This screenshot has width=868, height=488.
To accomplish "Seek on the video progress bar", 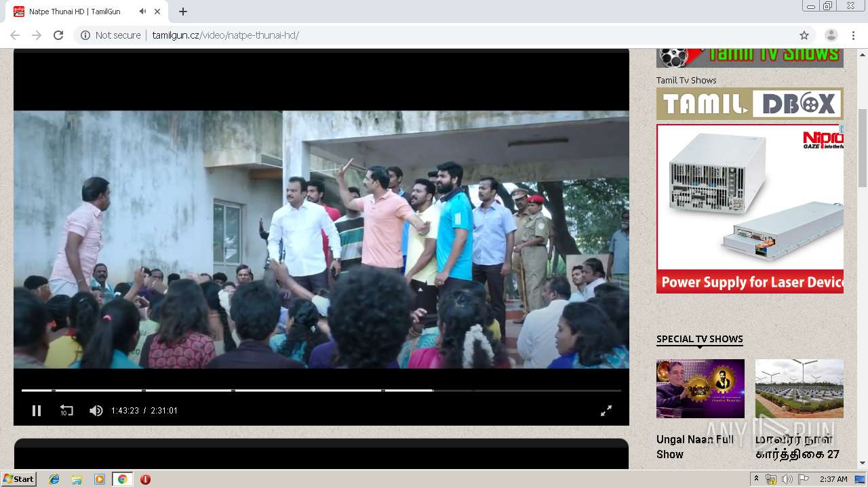I will pyautogui.click(x=321, y=390).
